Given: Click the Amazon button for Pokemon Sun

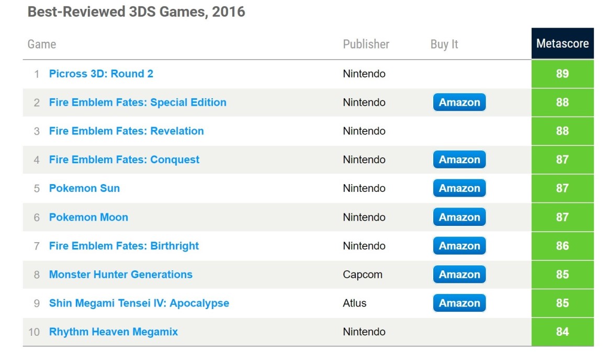Looking at the screenshot, I should pyautogui.click(x=459, y=188).
